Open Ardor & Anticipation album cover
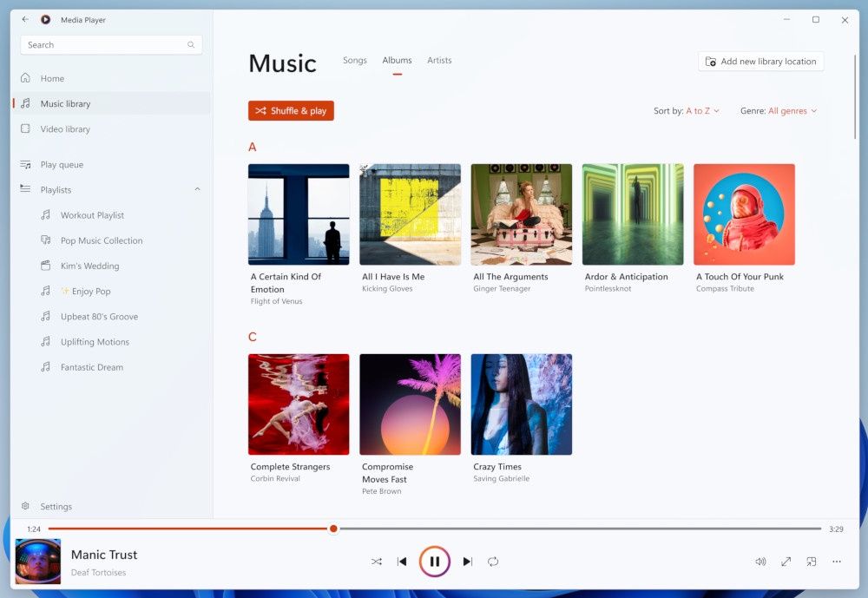This screenshot has height=598, width=868. (633, 214)
